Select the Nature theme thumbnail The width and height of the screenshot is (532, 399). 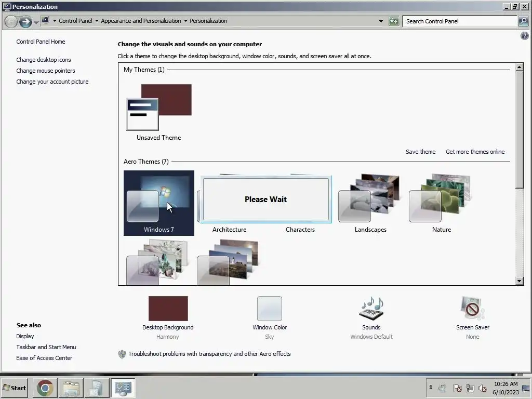(441, 198)
